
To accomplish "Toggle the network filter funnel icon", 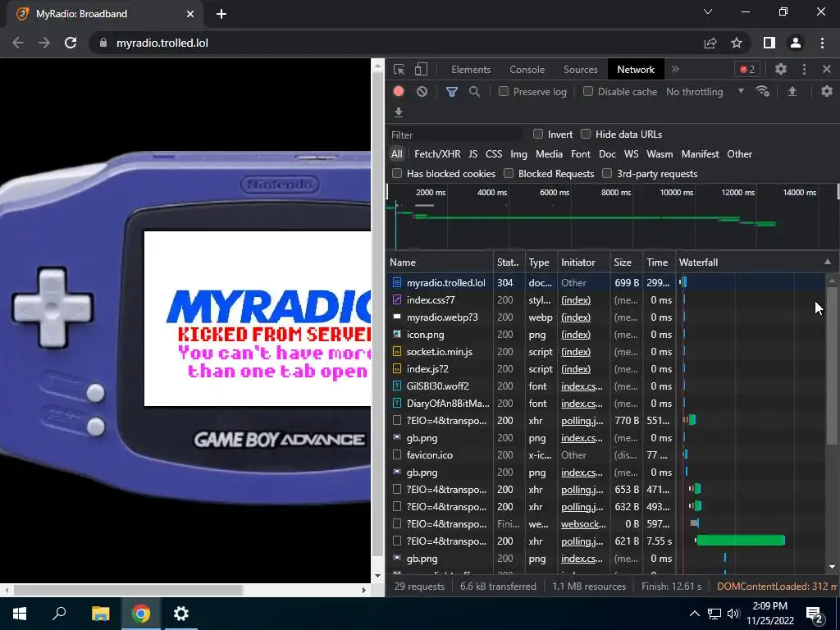I will [x=452, y=92].
